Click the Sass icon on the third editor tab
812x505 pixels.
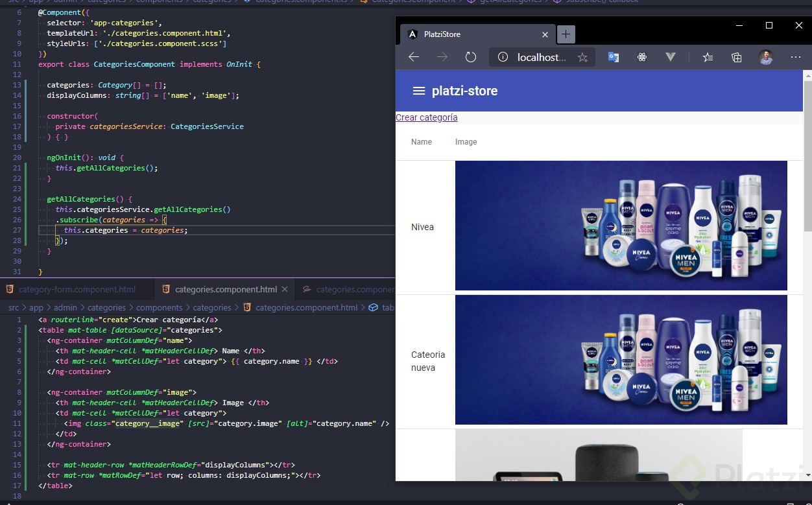[x=307, y=289]
